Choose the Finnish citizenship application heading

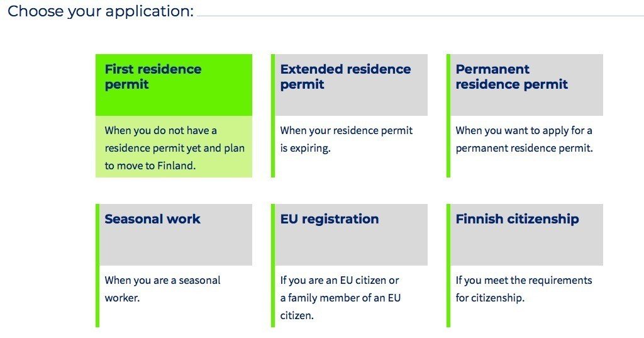point(517,219)
